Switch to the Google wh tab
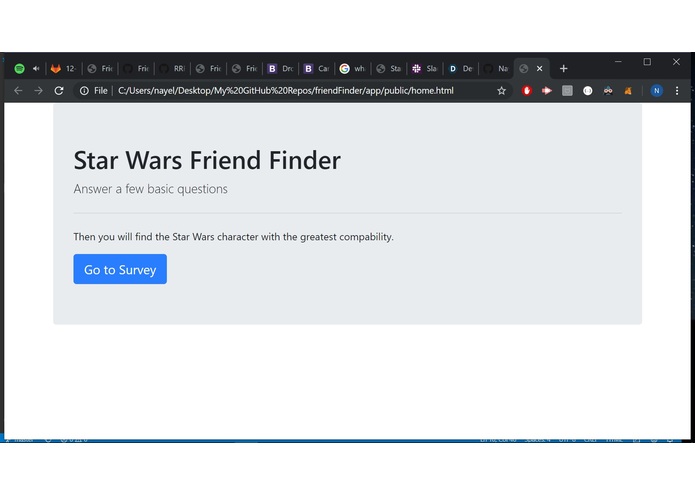The image size is (695, 494). point(353,69)
